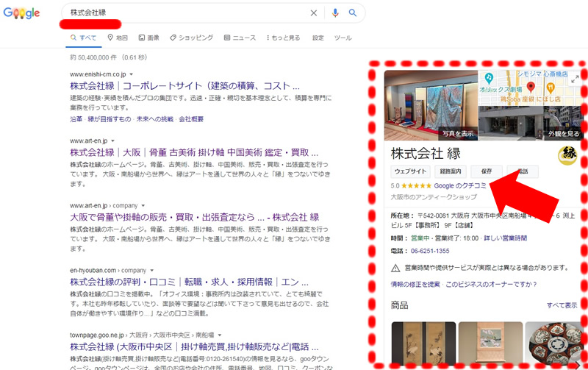Screen dimensions: 588x370
Task: Open the 縁が目指すもの sitelink
Action: (x=109, y=119)
